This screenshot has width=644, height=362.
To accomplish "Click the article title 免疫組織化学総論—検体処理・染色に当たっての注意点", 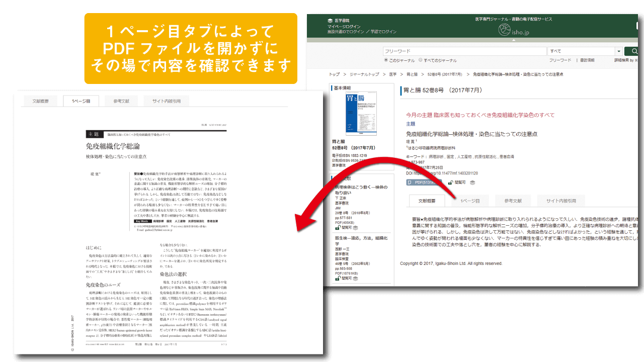I will pos(471,134).
